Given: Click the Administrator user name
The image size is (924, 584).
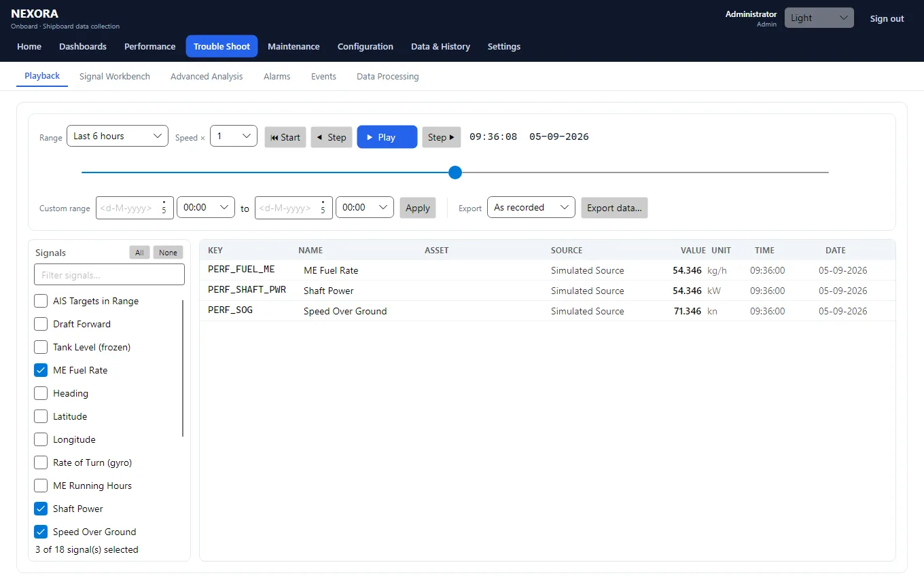Looking at the screenshot, I should [751, 14].
